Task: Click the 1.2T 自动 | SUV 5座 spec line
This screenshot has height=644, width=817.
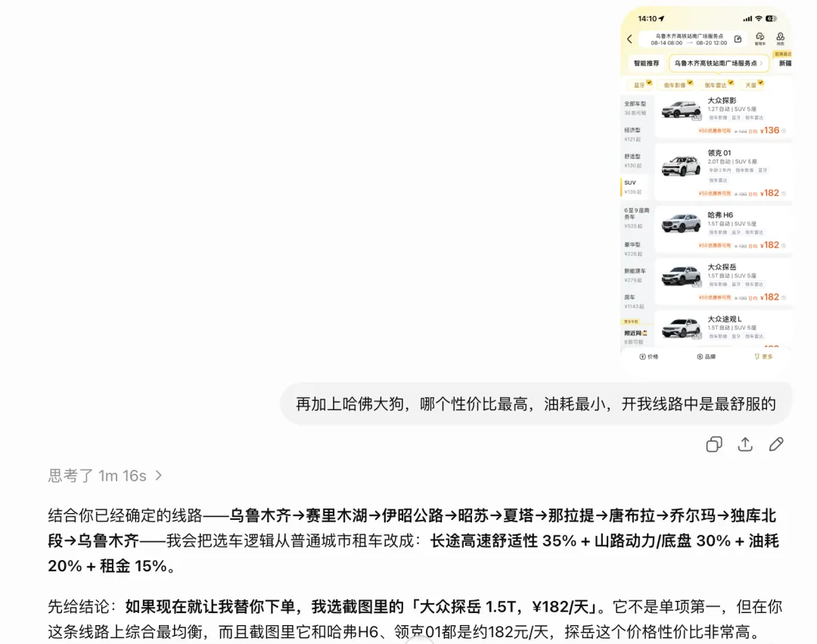Action: coord(732,109)
